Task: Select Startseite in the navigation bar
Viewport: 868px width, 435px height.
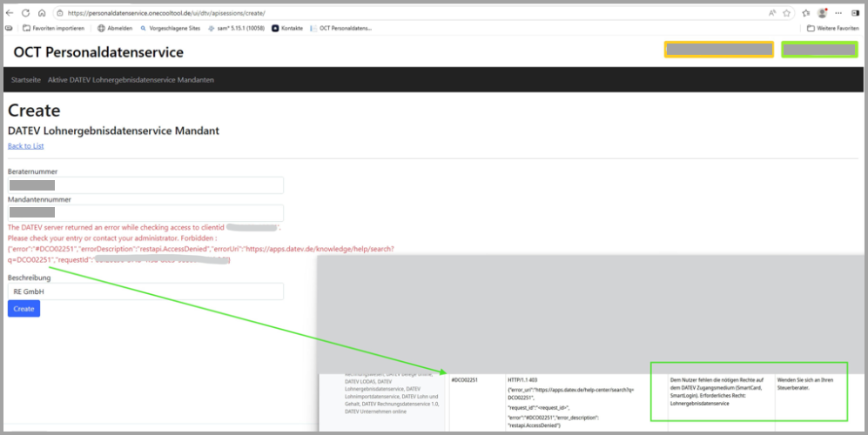Action: coord(25,80)
